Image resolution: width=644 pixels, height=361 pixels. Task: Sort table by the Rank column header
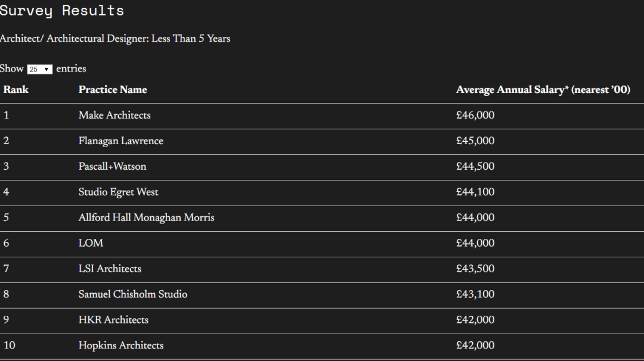pyautogui.click(x=16, y=90)
